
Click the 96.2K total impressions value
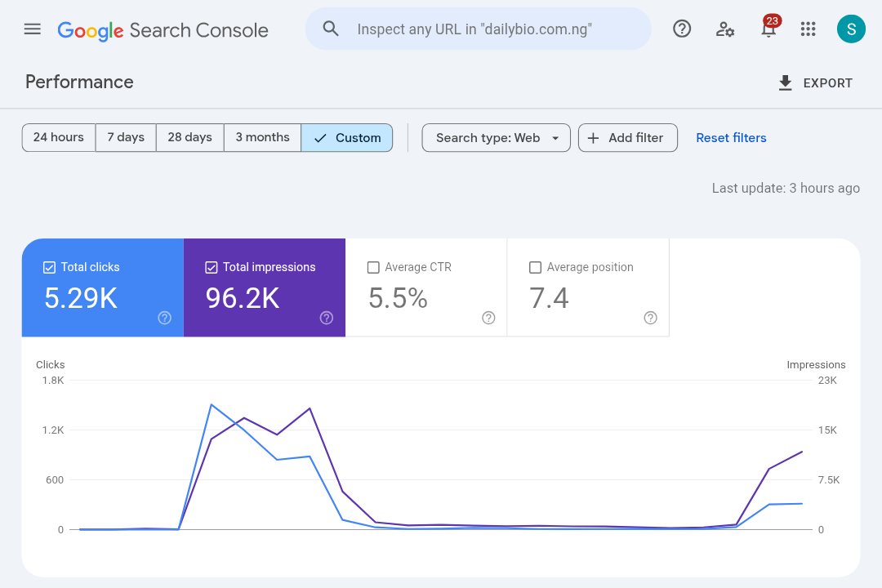point(243,298)
